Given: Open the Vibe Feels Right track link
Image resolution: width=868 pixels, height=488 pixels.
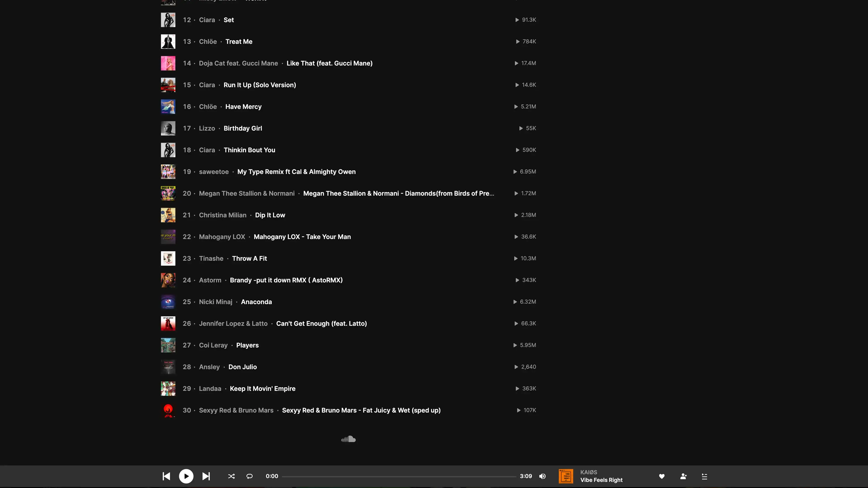Looking at the screenshot, I should pos(601,480).
